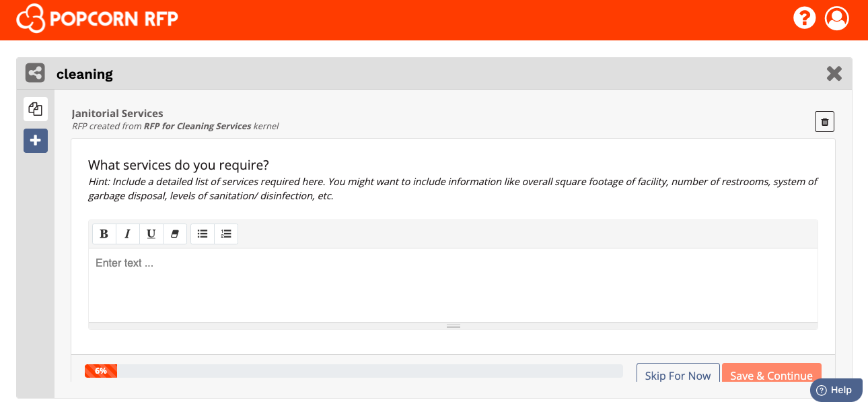Close the cleaning panel with the X
868x406 pixels.
[x=834, y=73]
